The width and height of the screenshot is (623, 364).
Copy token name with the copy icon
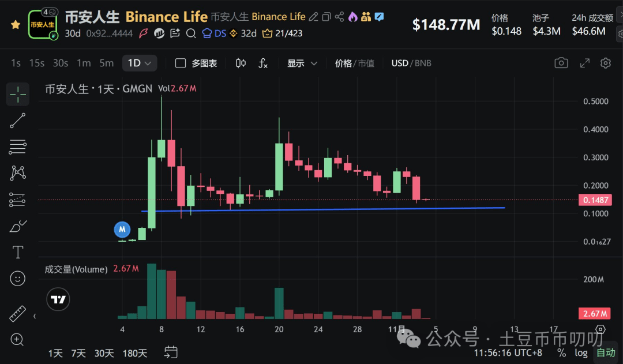(x=326, y=17)
